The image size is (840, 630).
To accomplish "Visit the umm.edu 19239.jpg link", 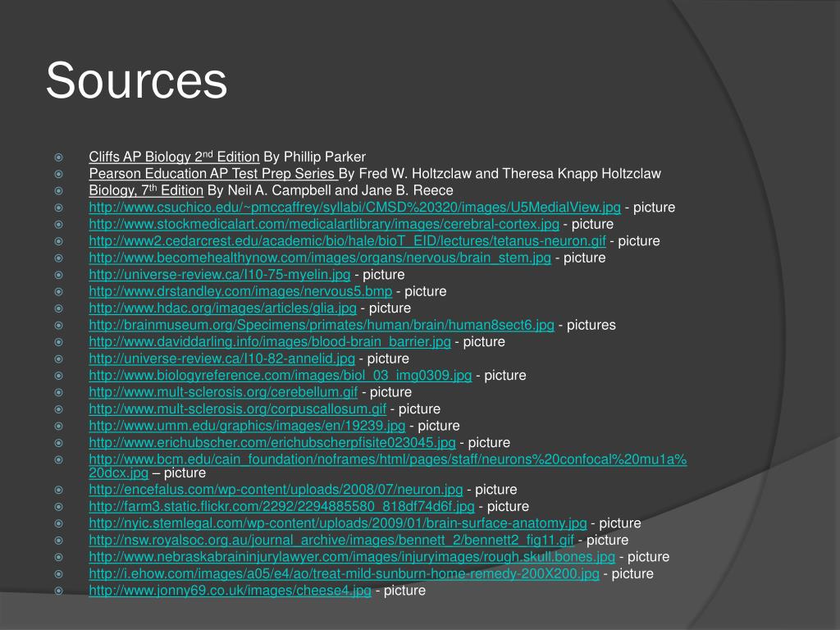I will [x=247, y=426].
